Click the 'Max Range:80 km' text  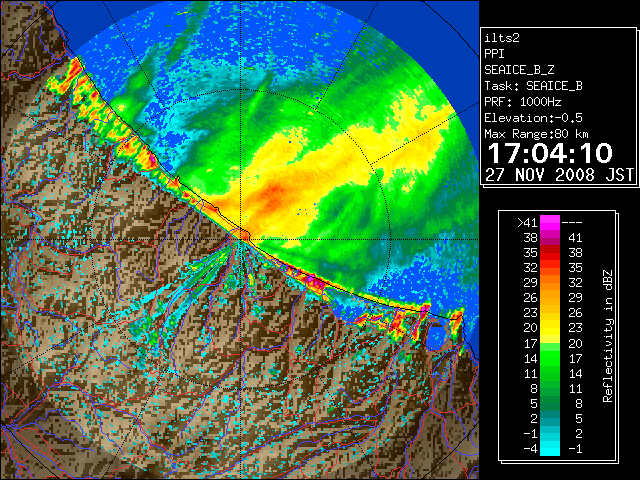point(536,134)
